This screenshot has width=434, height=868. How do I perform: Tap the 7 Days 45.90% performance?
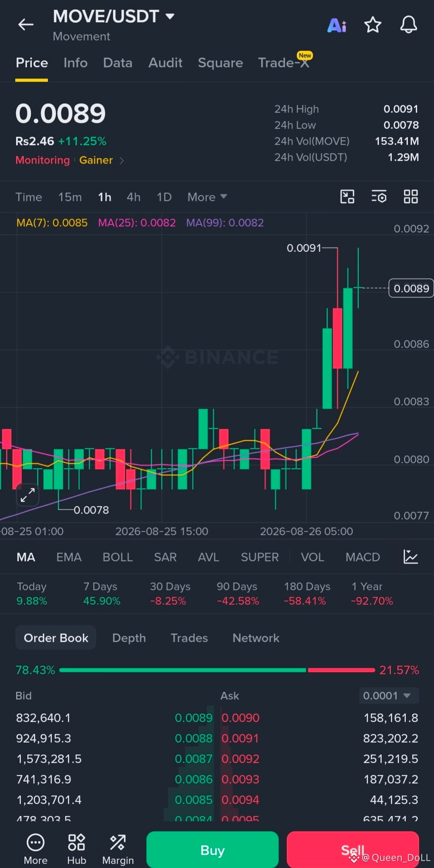click(x=102, y=594)
